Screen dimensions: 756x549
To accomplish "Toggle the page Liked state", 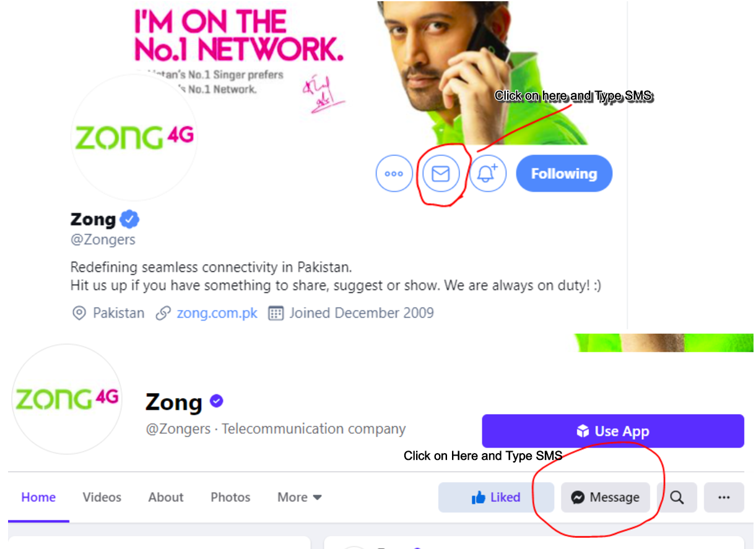I will click(495, 497).
